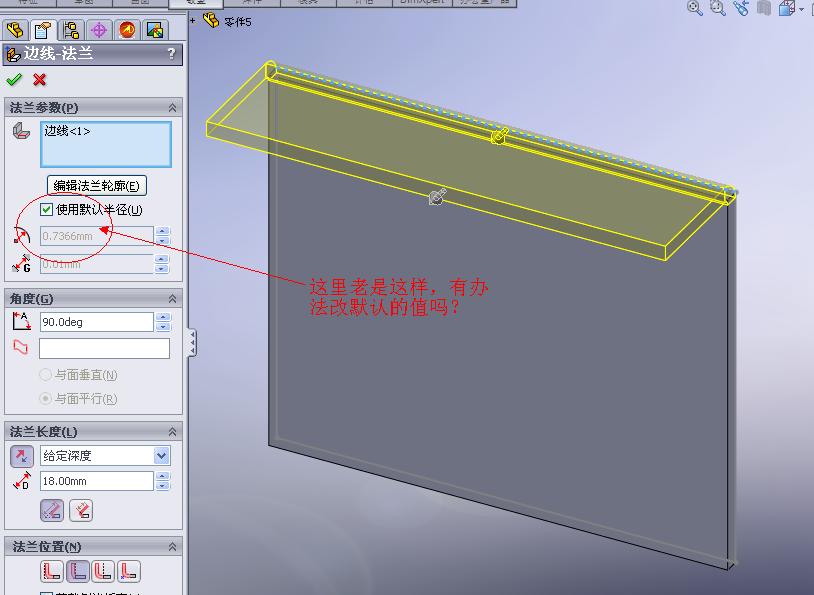Open the appearances display tab
This screenshot has width=814, height=595.
tap(155, 30)
